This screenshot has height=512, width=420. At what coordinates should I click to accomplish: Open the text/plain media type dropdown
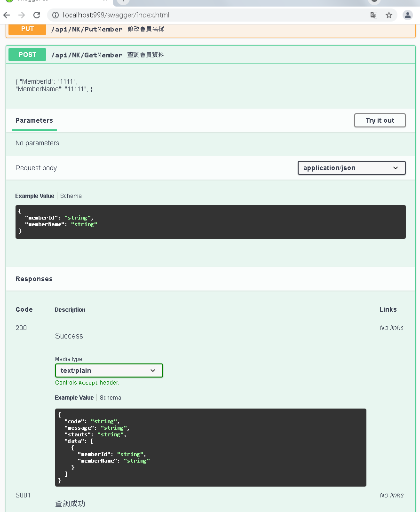coord(109,370)
